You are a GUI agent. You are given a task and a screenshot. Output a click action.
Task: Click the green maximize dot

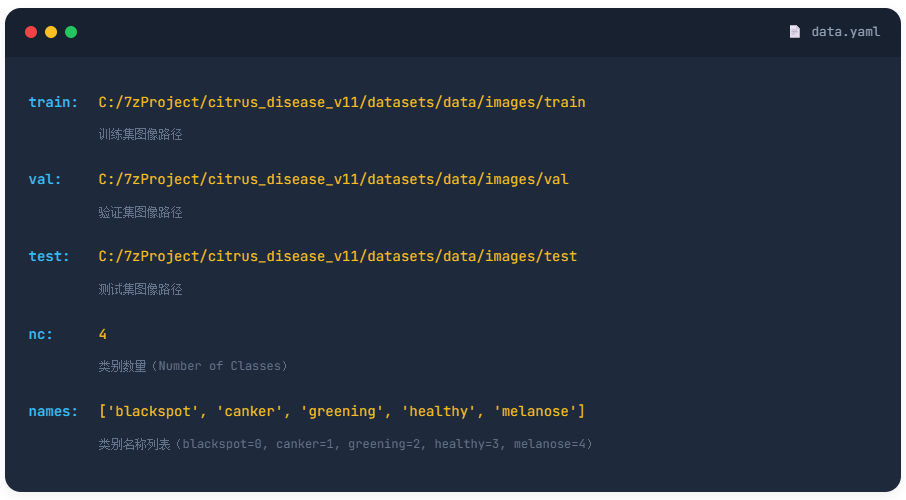[71, 32]
